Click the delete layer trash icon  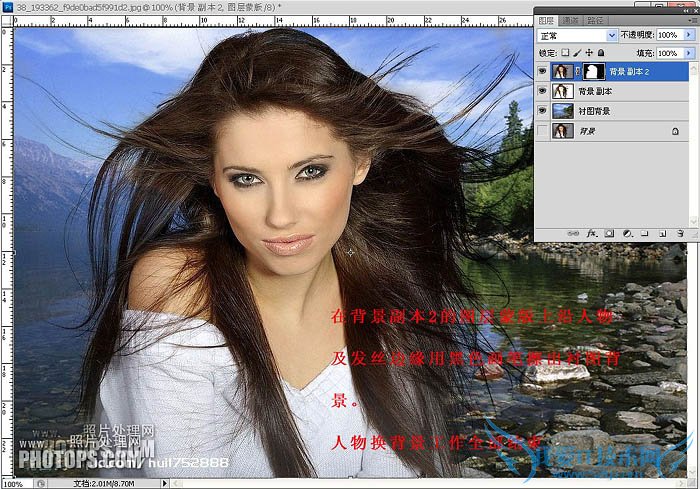[x=680, y=234]
